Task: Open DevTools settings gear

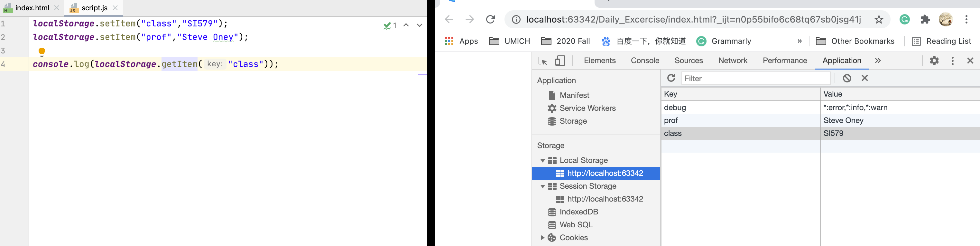Action: [x=934, y=61]
